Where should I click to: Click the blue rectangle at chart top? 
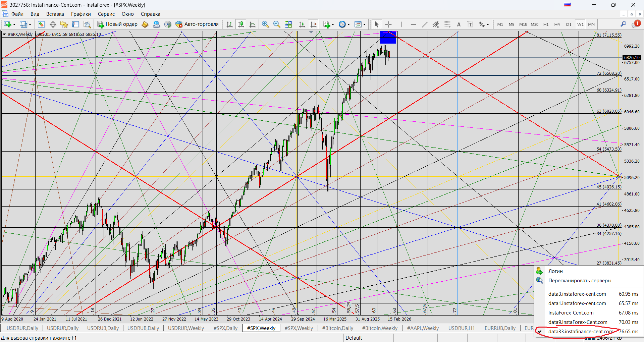(x=388, y=37)
